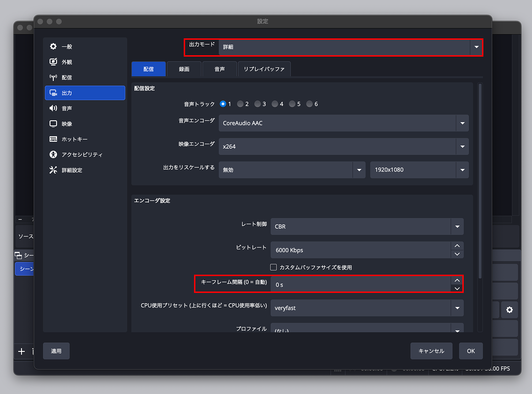Open the 外観 appearance settings icon
Image resolution: width=532 pixels, height=394 pixels.
[53, 62]
